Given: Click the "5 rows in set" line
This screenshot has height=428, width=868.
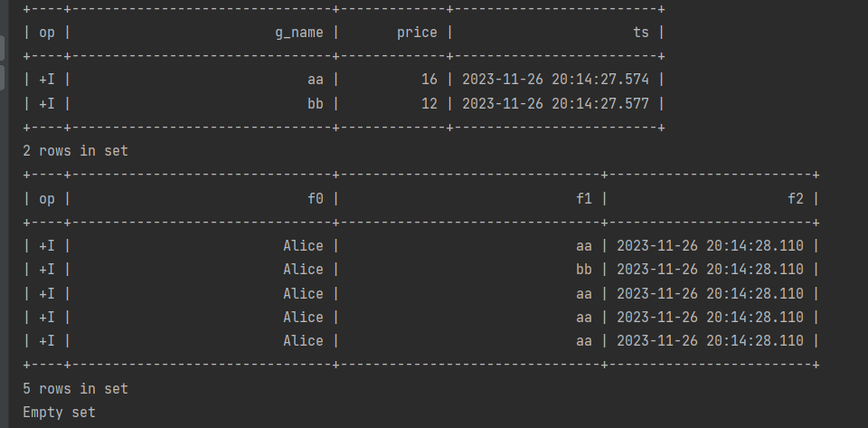Looking at the screenshot, I should point(75,389).
